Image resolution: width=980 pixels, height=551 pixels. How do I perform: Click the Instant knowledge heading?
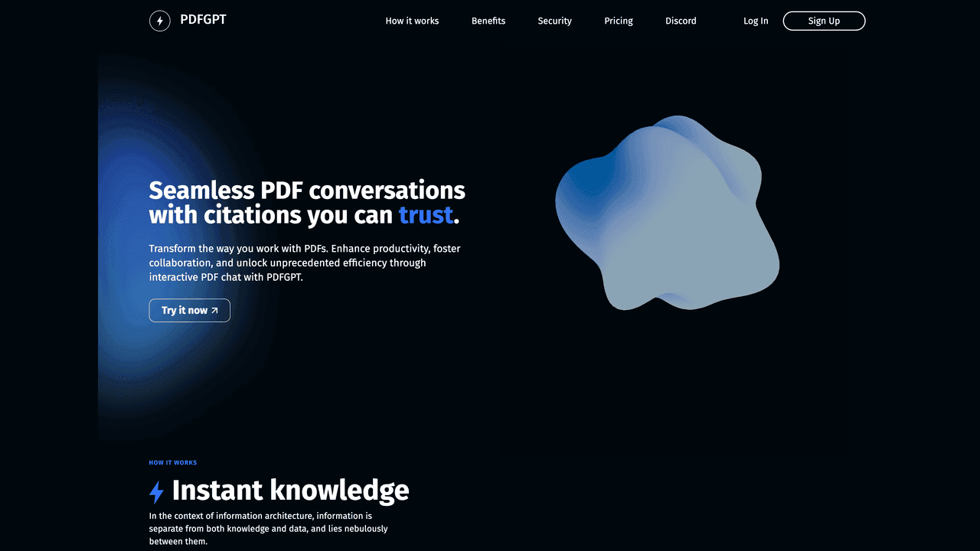pos(290,490)
